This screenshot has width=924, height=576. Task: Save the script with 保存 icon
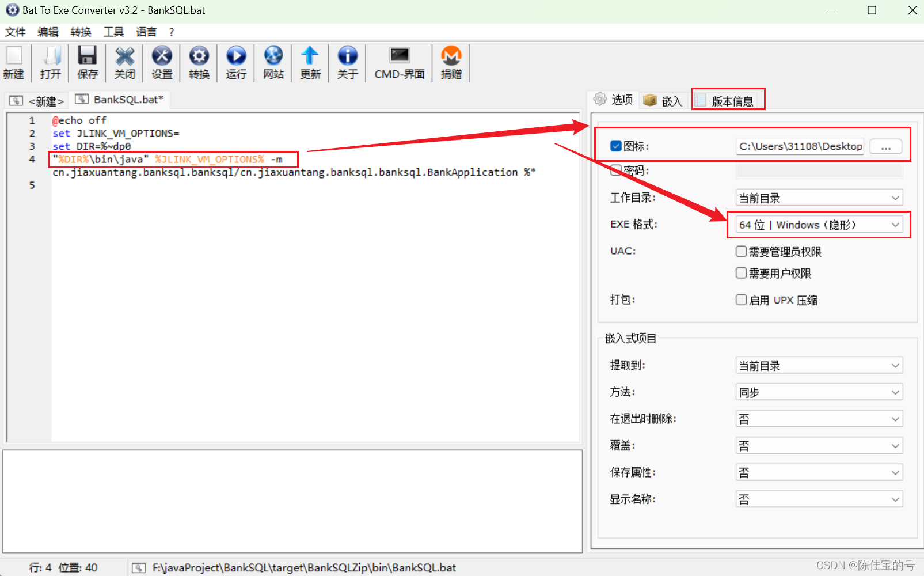(x=88, y=63)
